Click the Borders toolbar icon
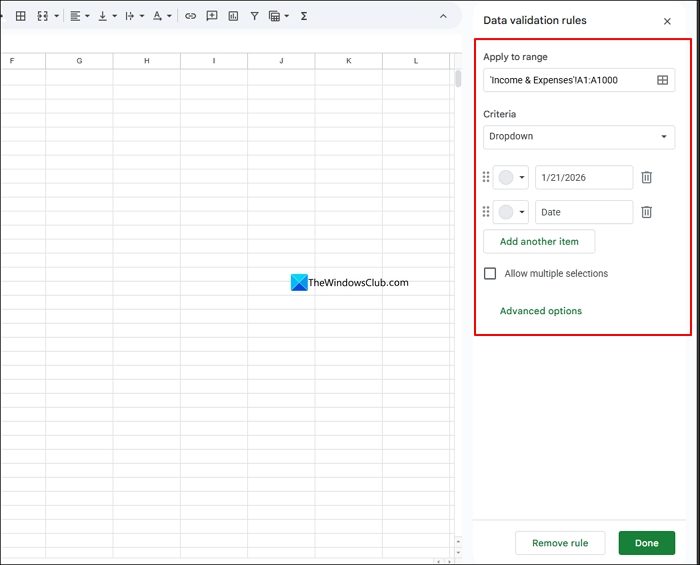700x565 pixels. click(21, 16)
